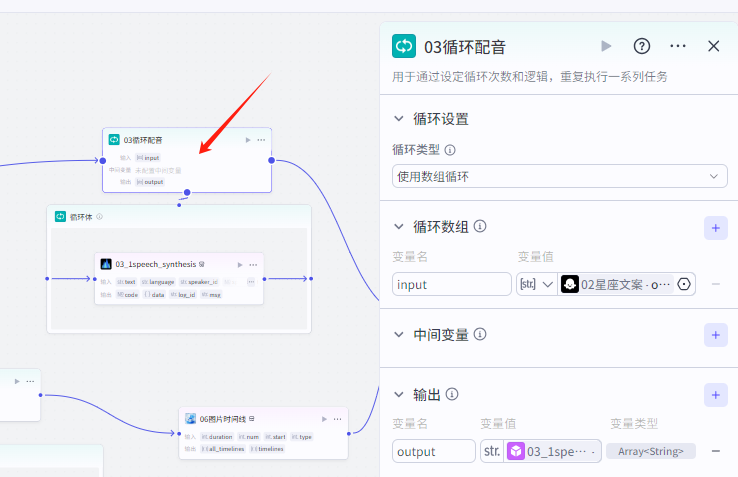The height and width of the screenshot is (477, 738).
Task: Collapse the 中间变量 section
Action: (399, 334)
